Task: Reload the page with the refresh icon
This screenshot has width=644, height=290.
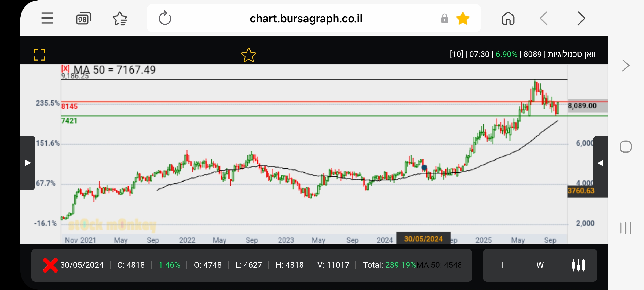Action: (165, 18)
